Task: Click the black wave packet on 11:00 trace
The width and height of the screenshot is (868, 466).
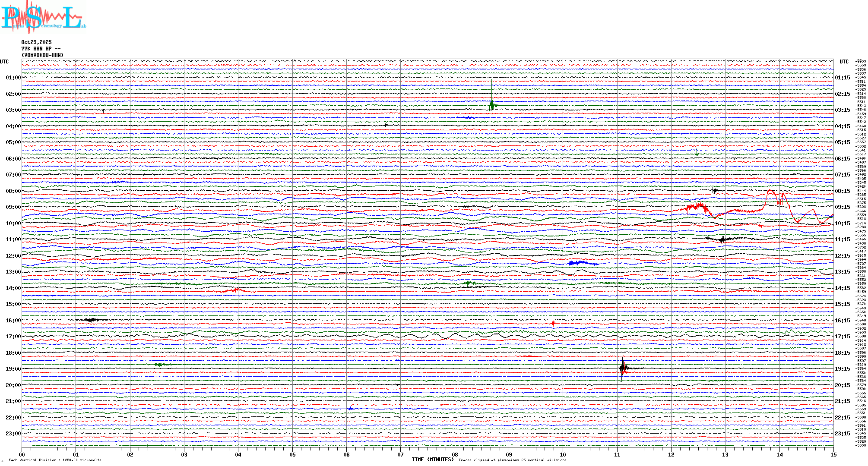Action: point(723,239)
